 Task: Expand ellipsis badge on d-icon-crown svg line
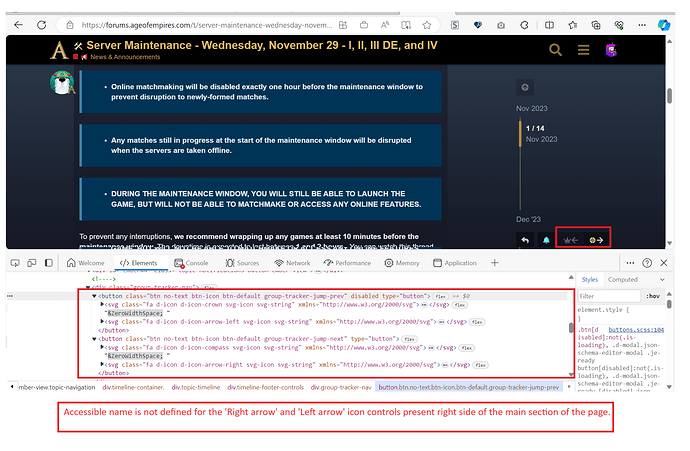[424, 304]
